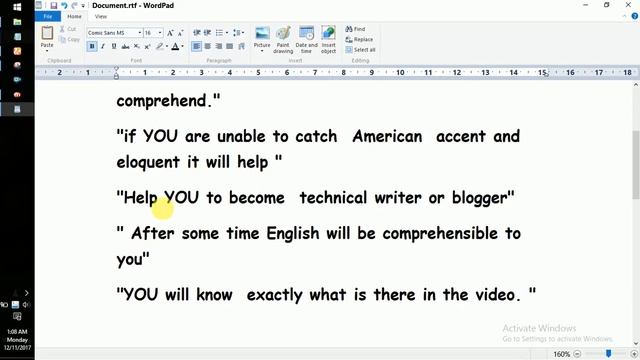Click the word "blogger" in the document
The width and height of the screenshot is (640, 360).
479,198
